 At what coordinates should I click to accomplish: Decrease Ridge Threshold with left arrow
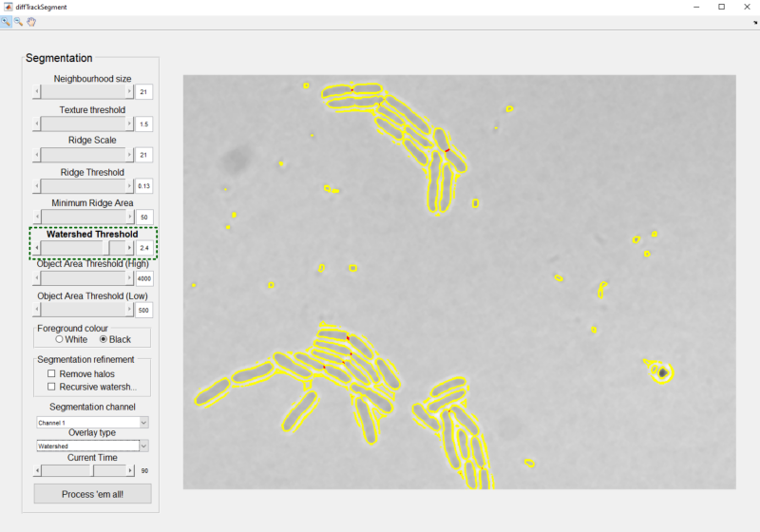tap(37, 185)
